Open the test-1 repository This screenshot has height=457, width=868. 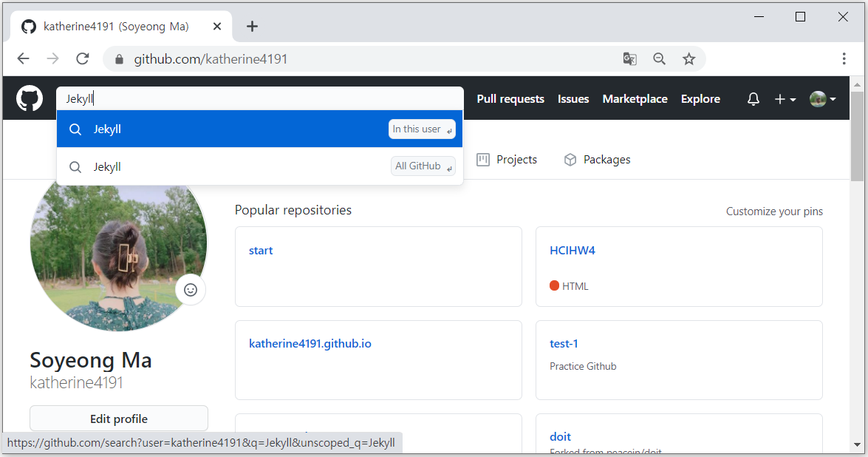tap(564, 343)
